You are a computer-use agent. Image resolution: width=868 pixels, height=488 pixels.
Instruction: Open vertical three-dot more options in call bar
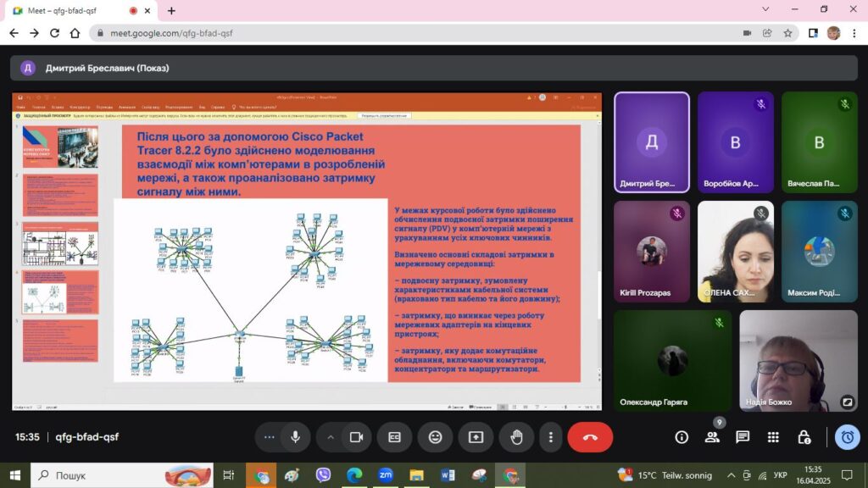click(x=551, y=437)
